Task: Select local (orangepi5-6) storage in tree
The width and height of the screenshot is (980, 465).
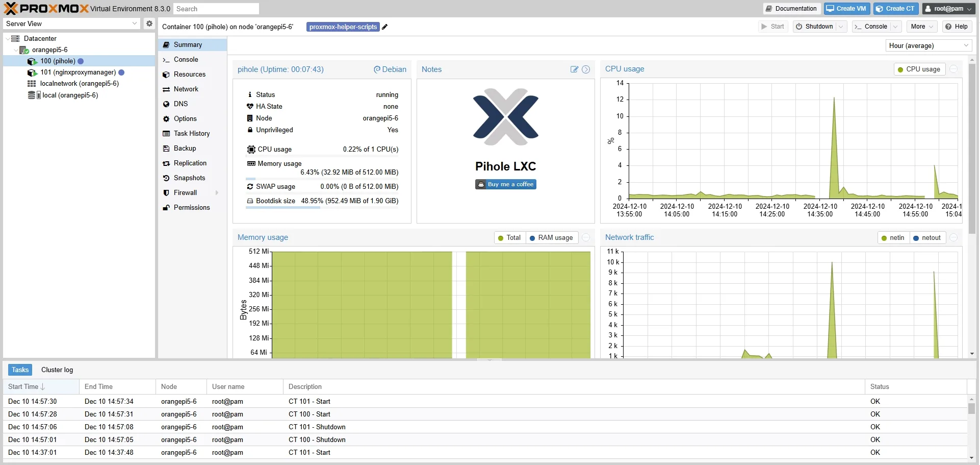Action: [x=79, y=95]
